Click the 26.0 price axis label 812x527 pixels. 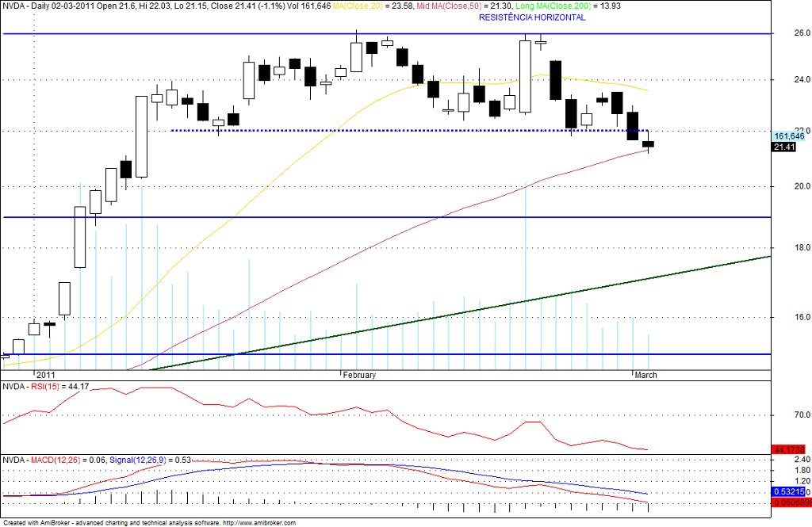coord(802,32)
